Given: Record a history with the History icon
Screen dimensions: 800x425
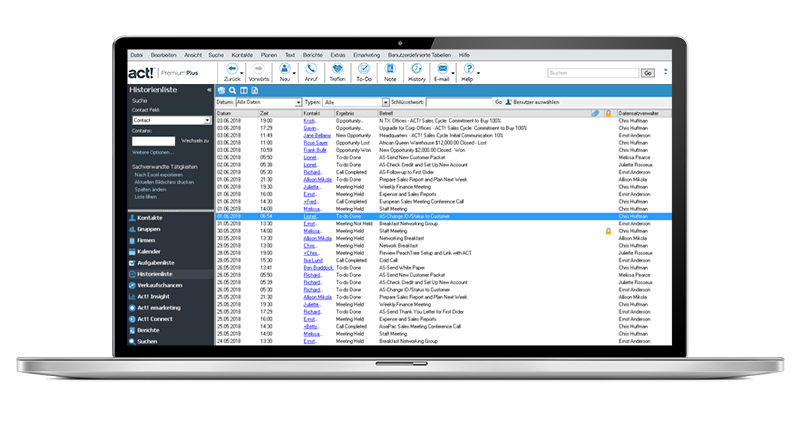Looking at the screenshot, I should 416,68.
